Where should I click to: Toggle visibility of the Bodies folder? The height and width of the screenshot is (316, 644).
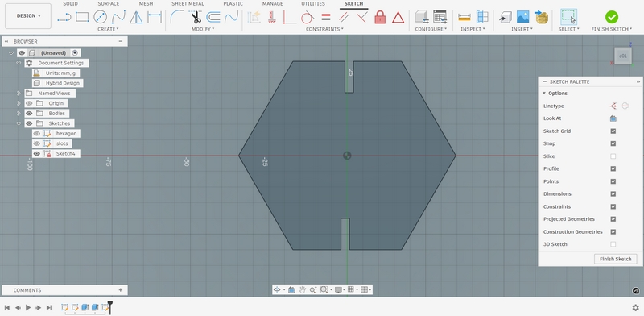pyautogui.click(x=29, y=113)
